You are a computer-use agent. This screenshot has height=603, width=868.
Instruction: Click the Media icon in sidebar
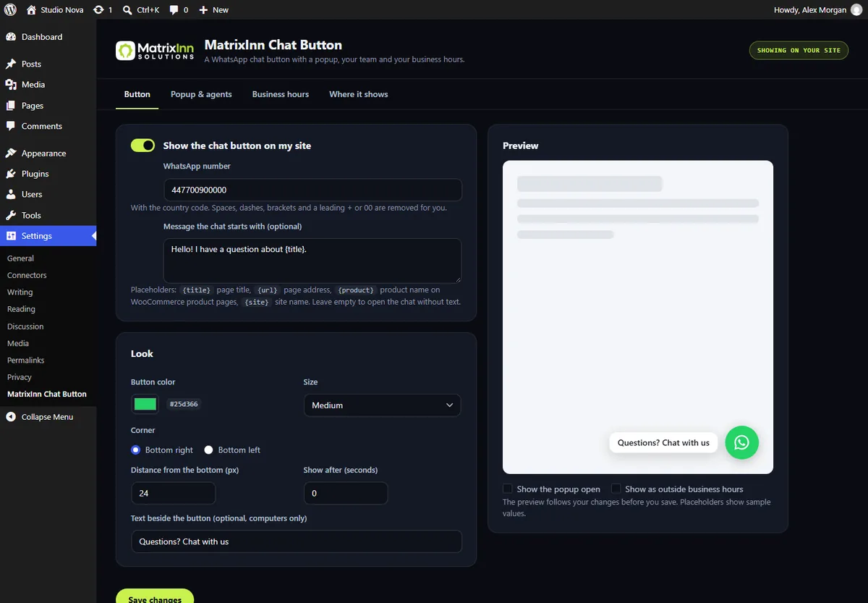pos(11,85)
